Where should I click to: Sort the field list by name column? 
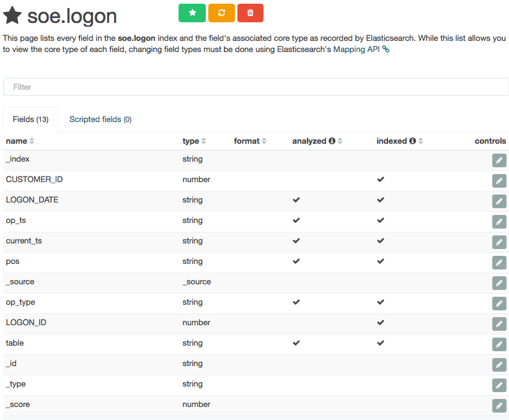[32, 141]
